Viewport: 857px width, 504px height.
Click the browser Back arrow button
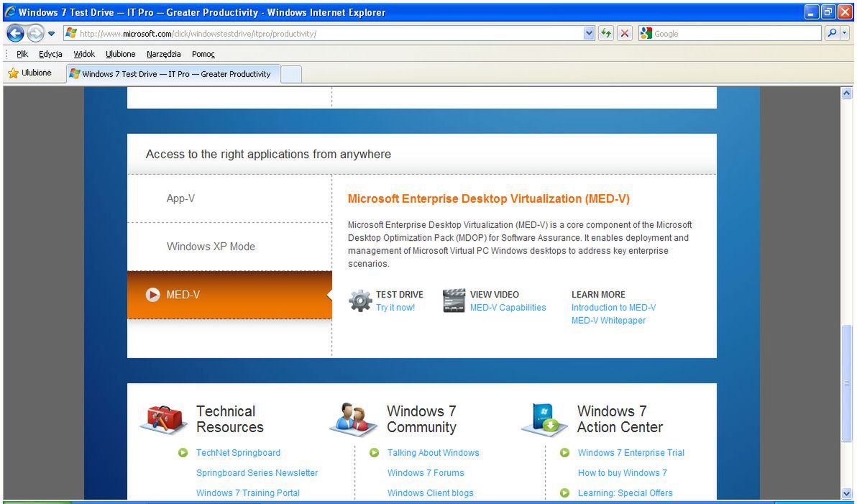pyautogui.click(x=15, y=33)
